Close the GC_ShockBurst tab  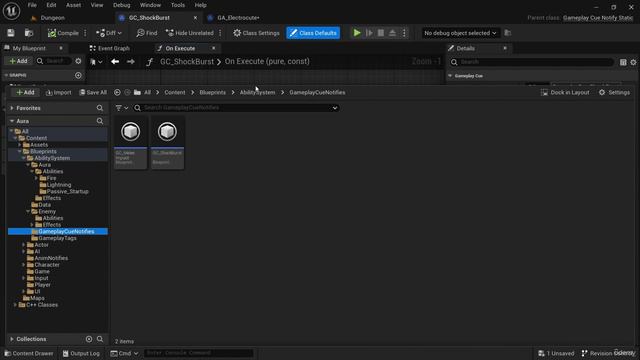coord(195,18)
